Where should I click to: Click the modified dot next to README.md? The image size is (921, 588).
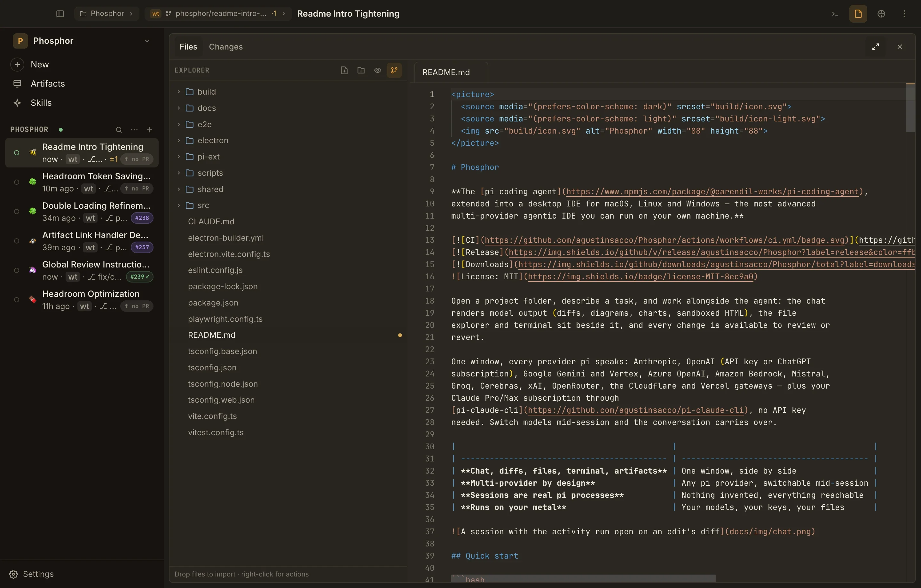tap(400, 335)
